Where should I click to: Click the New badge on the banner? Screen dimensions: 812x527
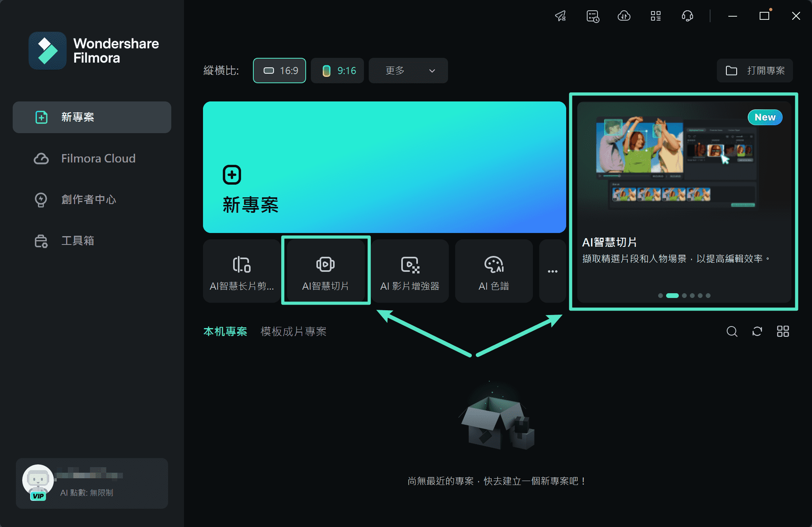click(765, 117)
